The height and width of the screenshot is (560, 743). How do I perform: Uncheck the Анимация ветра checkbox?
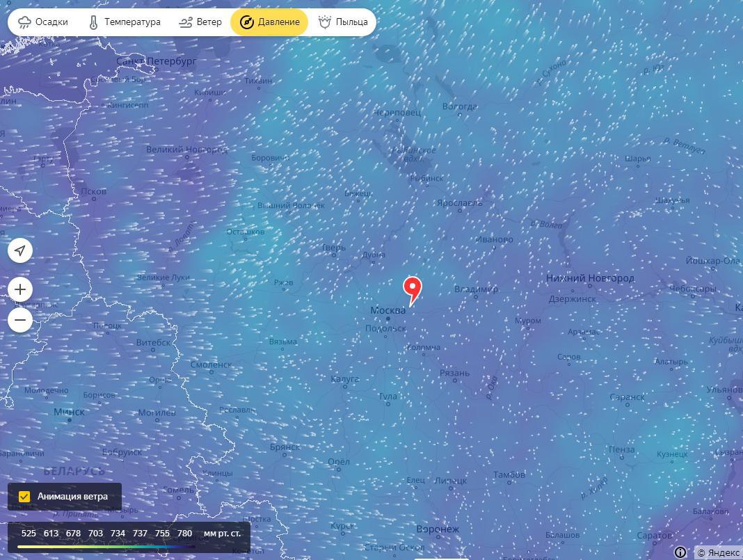pyautogui.click(x=24, y=497)
